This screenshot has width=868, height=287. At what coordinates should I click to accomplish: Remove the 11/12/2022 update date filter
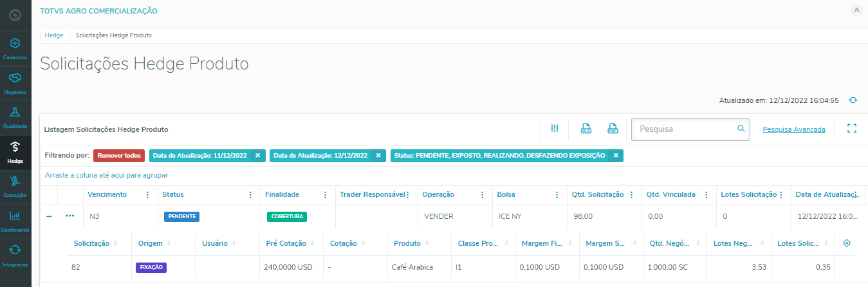[257, 156]
